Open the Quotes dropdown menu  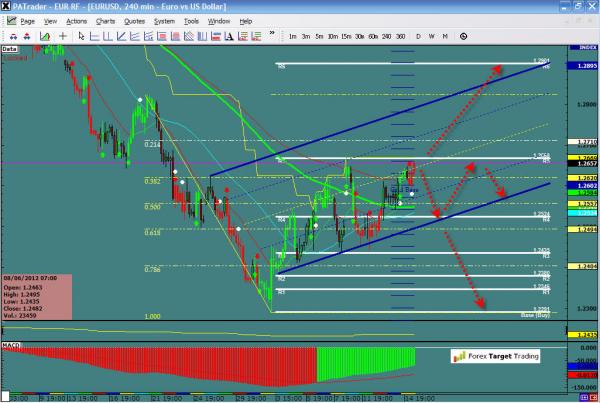135,20
